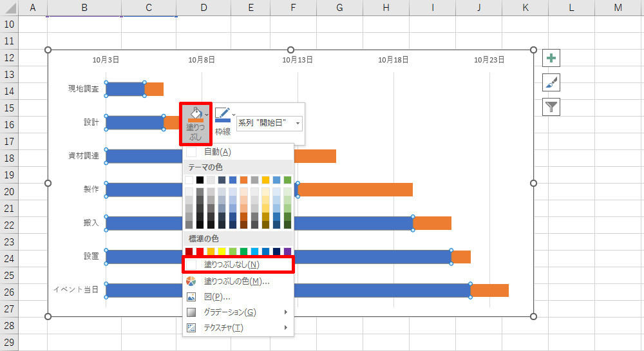Open the funnel chart filters button

click(x=551, y=107)
